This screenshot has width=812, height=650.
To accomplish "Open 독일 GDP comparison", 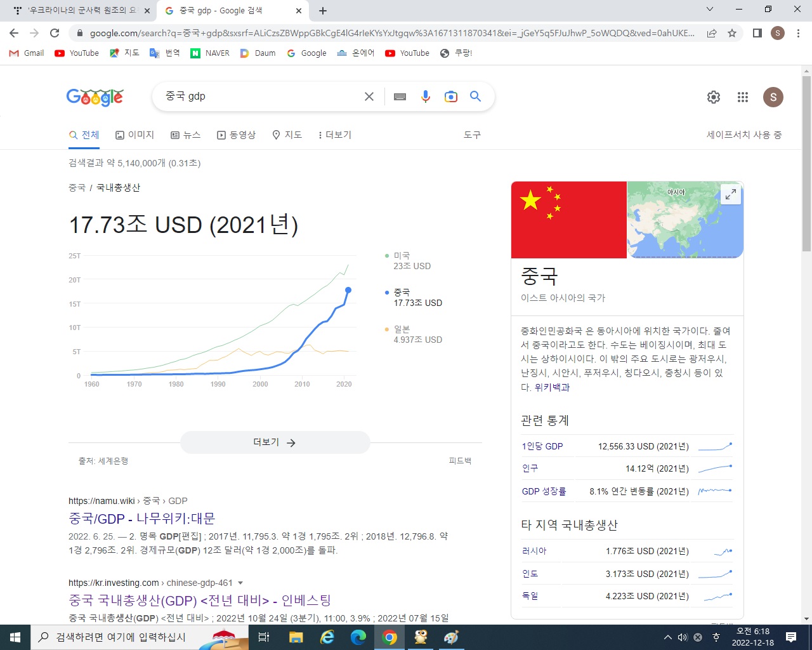I will click(530, 596).
